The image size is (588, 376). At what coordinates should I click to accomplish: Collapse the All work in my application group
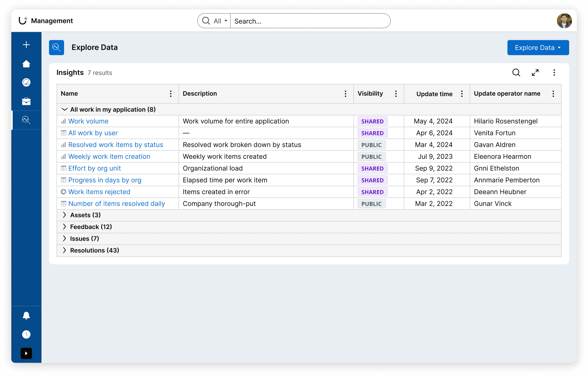(x=64, y=109)
